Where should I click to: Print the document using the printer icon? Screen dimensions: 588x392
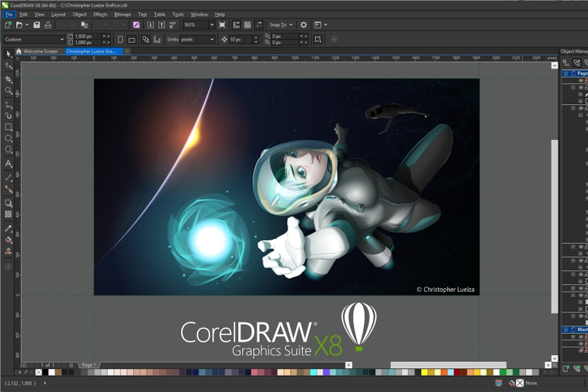[48, 25]
